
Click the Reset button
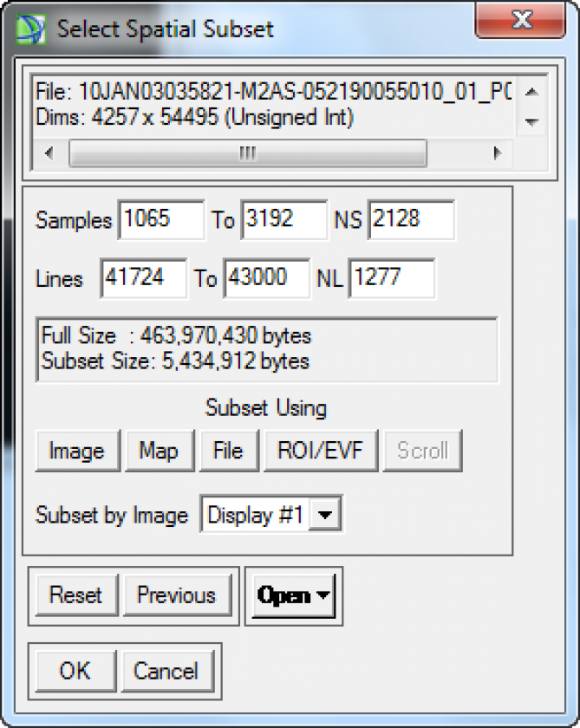(76, 595)
